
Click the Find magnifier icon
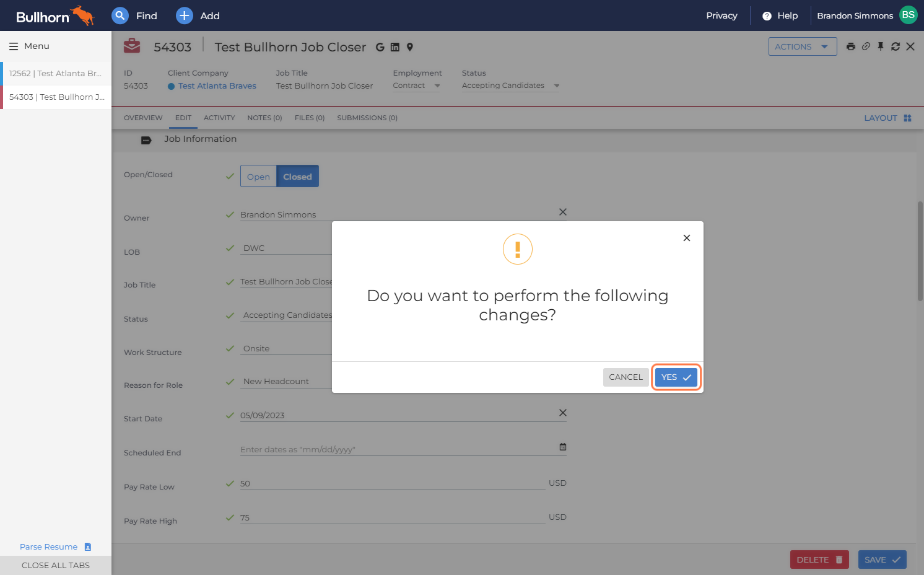pyautogui.click(x=120, y=15)
